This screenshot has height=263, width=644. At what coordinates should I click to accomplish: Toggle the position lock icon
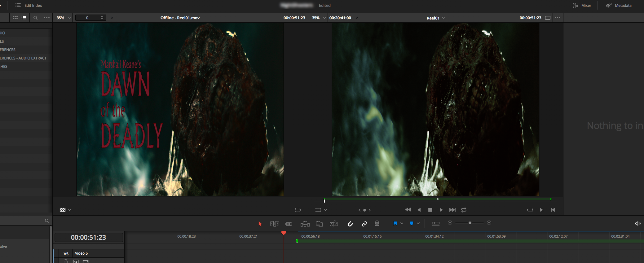[x=377, y=223]
